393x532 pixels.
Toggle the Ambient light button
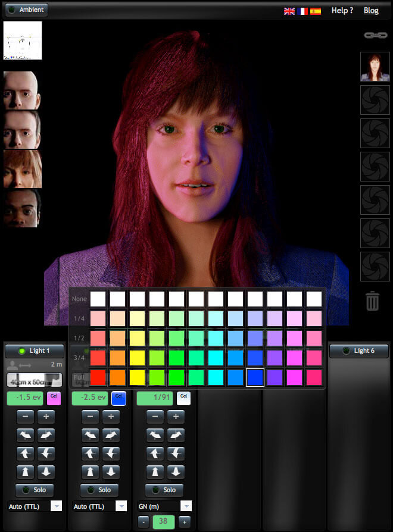(26, 10)
